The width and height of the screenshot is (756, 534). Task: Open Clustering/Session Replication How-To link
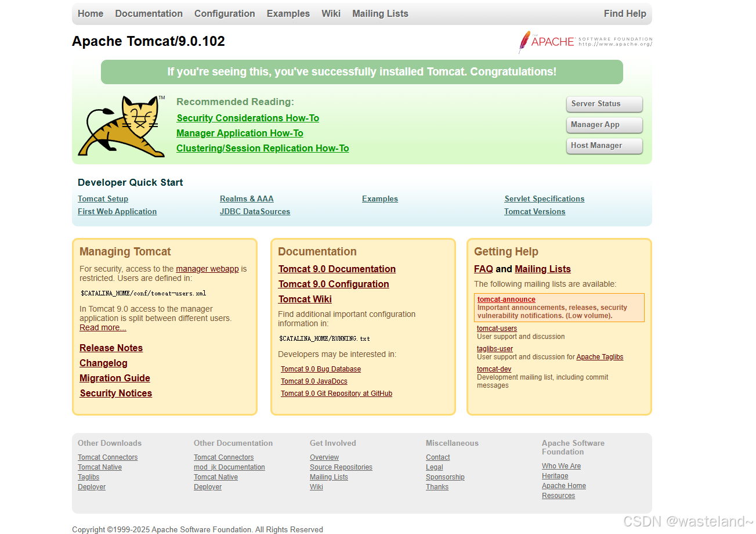[263, 148]
